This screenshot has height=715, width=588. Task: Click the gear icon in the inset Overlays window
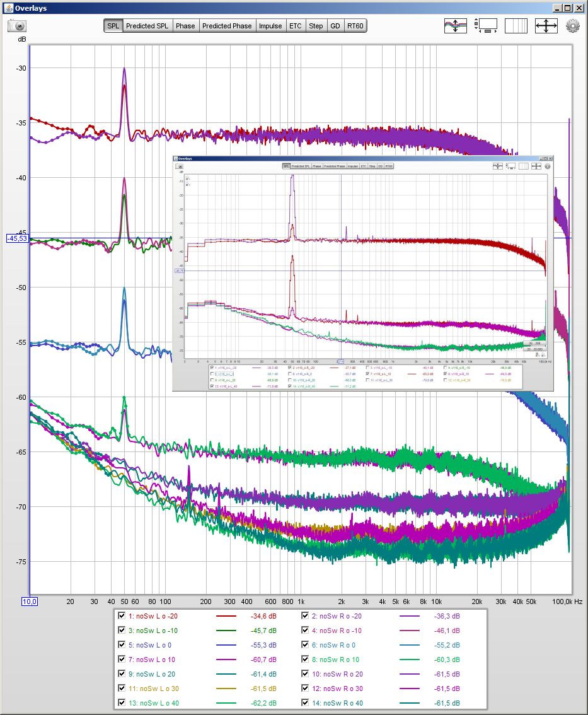548,166
